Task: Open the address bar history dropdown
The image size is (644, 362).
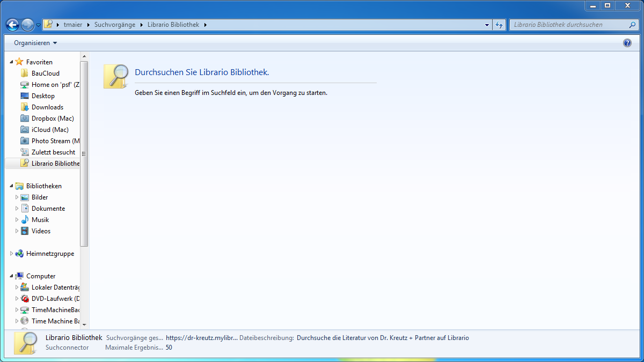Action: (x=487, y=25)
